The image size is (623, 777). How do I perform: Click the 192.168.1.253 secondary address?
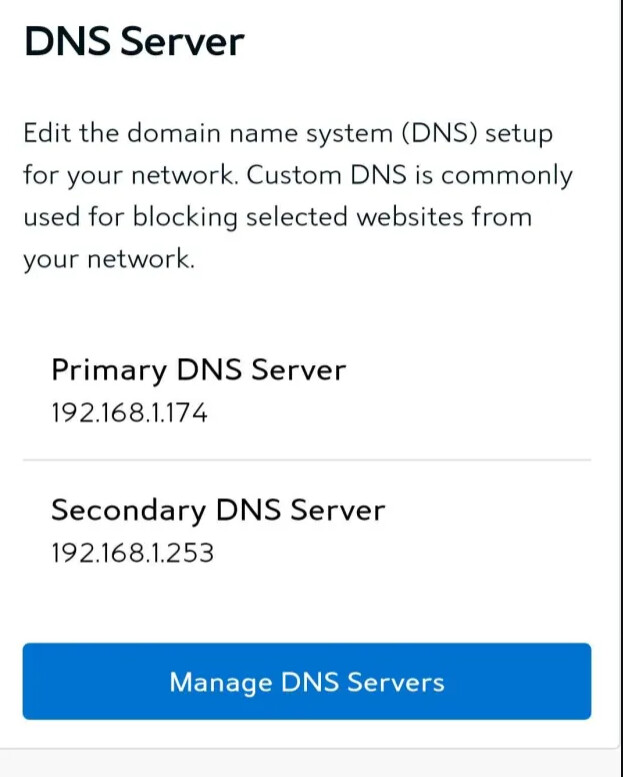click(x=132, y=553)
